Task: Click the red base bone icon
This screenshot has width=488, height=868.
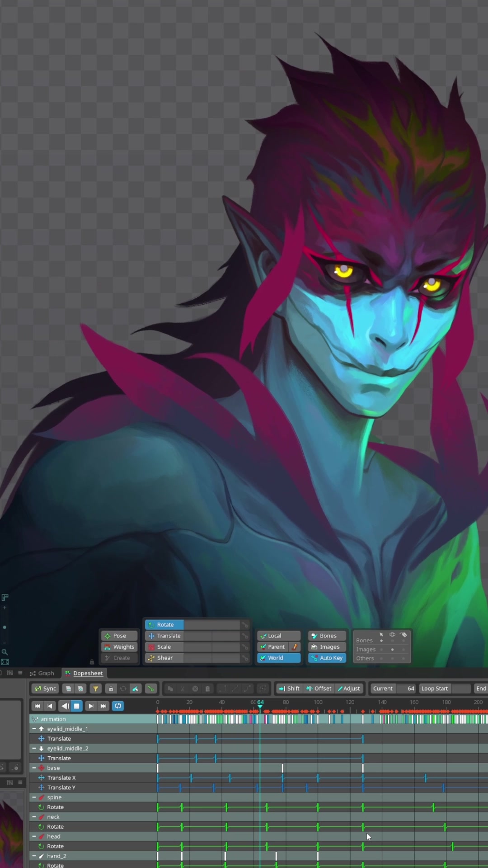Action: 42,768
